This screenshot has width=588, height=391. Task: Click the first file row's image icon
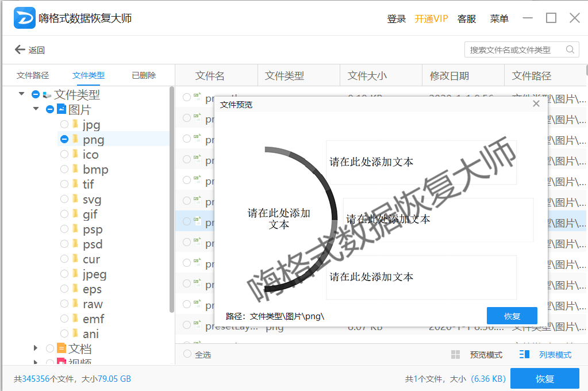tap(197, 97)
